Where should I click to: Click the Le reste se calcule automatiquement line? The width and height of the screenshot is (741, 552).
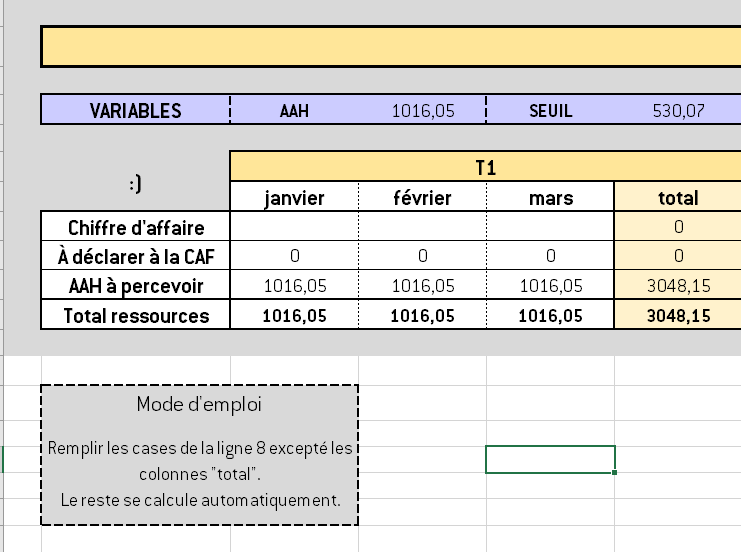coord(200,500)
